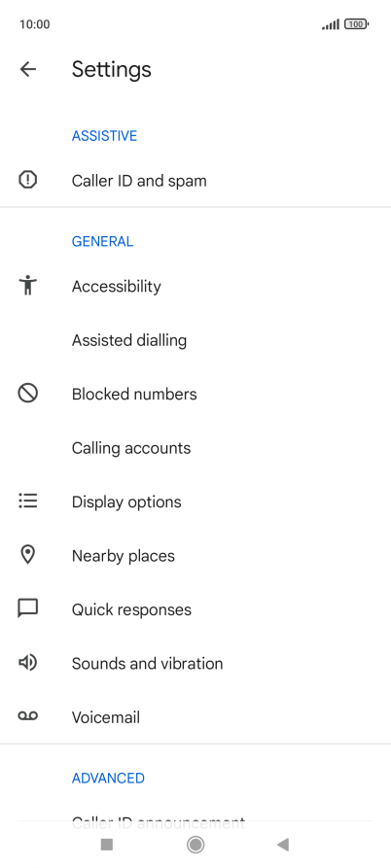391x868 pixels.
Task: Open Quick responses setting
Action: click(195, 608)
